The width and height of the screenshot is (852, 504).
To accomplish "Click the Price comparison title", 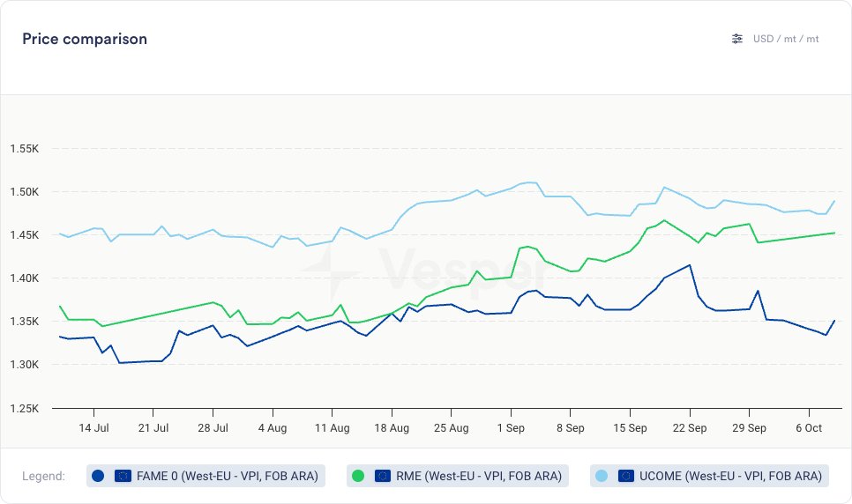I will click(x=85, y=39).
